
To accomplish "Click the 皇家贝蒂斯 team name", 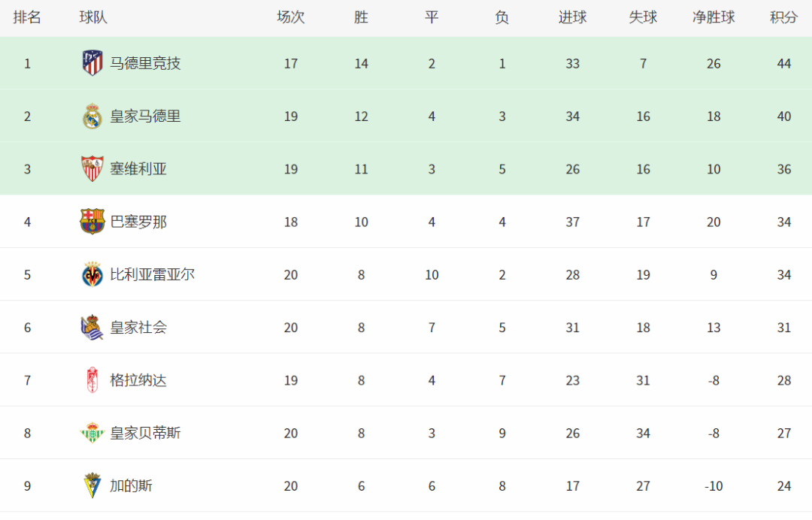I will [145, 433].
